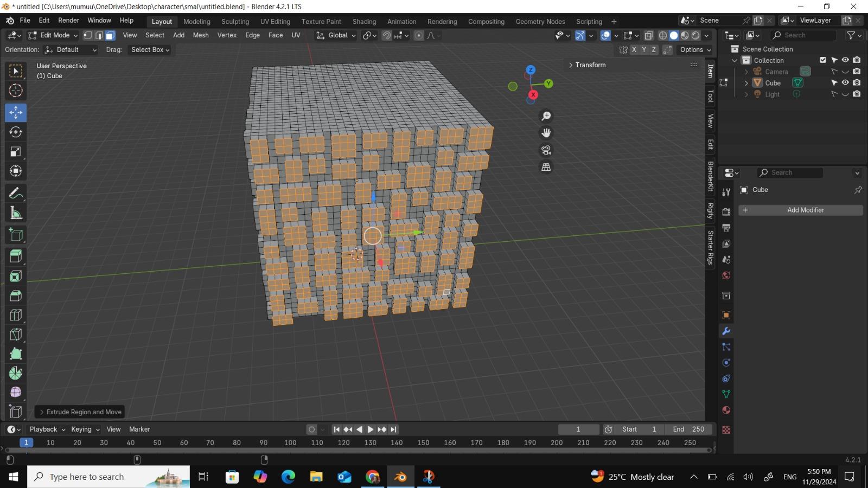Open Edit Mode dropdown

coord(53,35)
